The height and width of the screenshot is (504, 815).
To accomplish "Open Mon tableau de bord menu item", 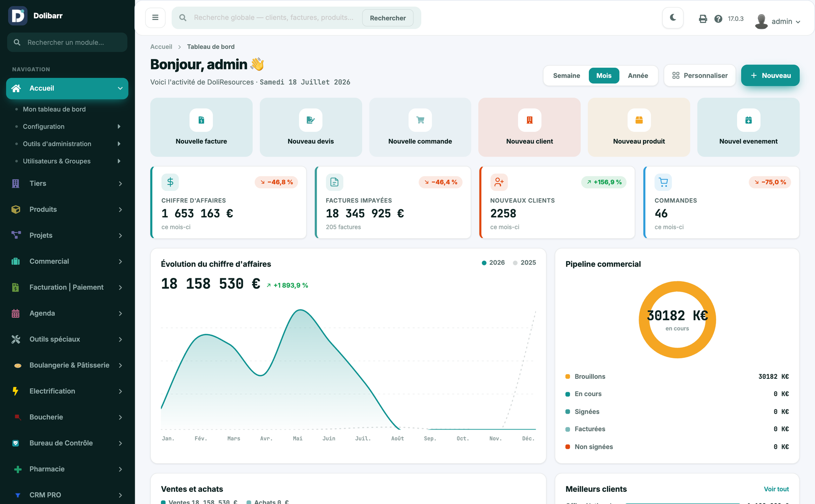I will [x=54, y=109].
